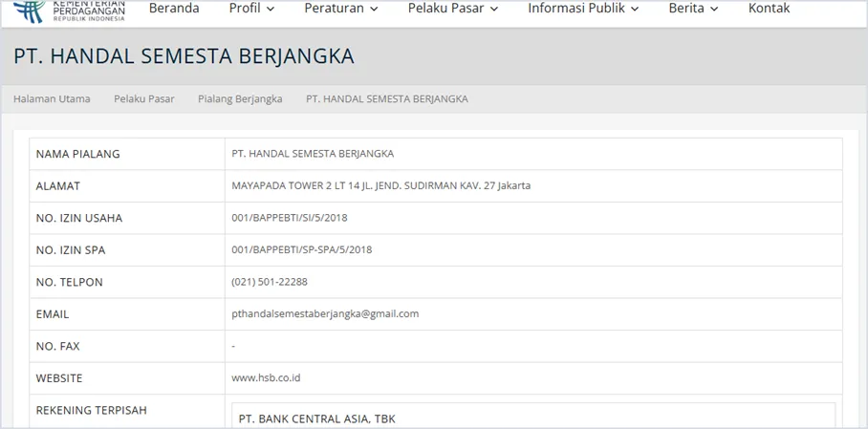Image resolution: width=868 pixels, height=429 pixels.
Task: Select the value 001/BAPPEBTI/SI/5/2018
Action: pos(290,218)
